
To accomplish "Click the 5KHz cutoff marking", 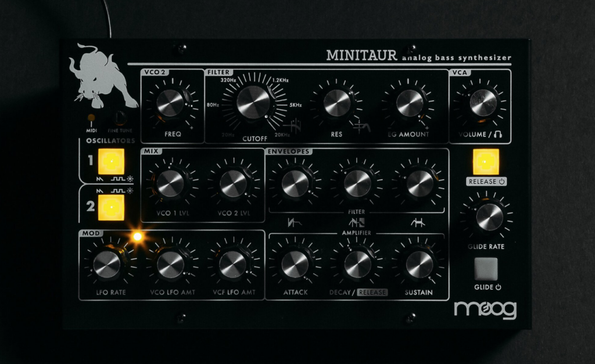I will click(x=296, y=105).
